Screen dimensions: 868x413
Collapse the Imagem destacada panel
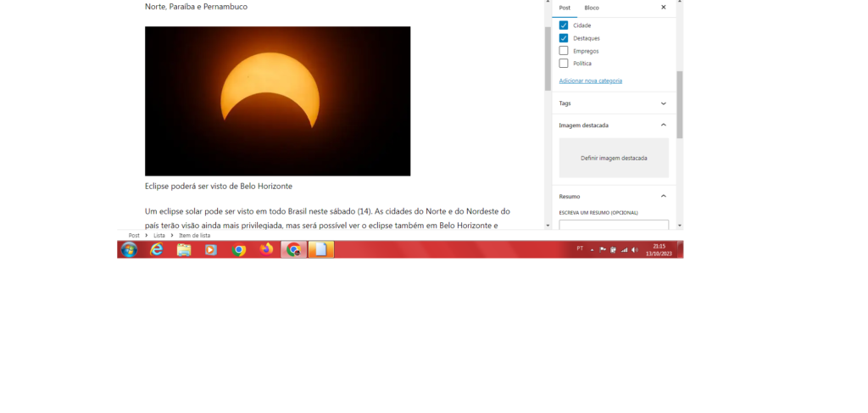664,125
